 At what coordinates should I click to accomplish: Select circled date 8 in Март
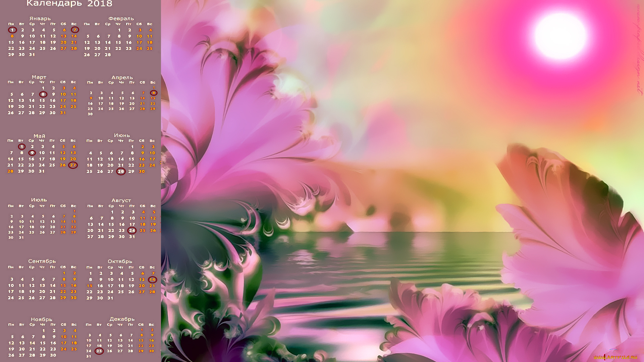pos(43,94)
